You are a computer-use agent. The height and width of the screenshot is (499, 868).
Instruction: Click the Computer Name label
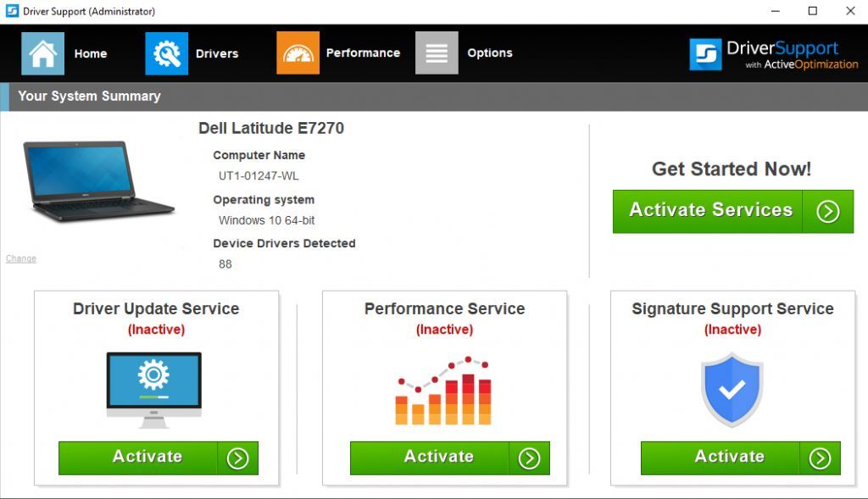point(259,155)
